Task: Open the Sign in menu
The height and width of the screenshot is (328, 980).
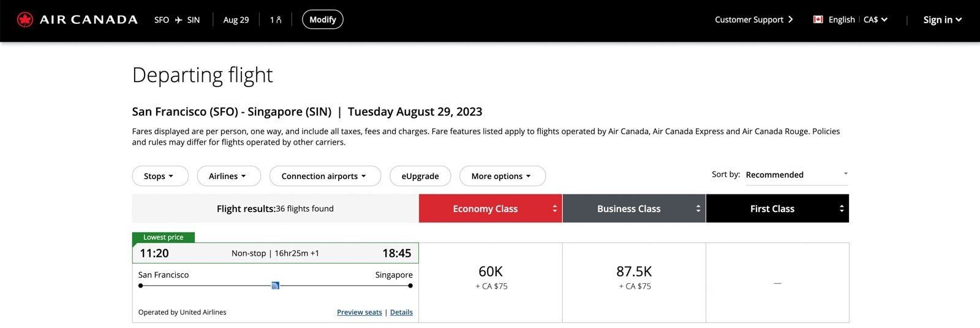Action: point(942,20)
